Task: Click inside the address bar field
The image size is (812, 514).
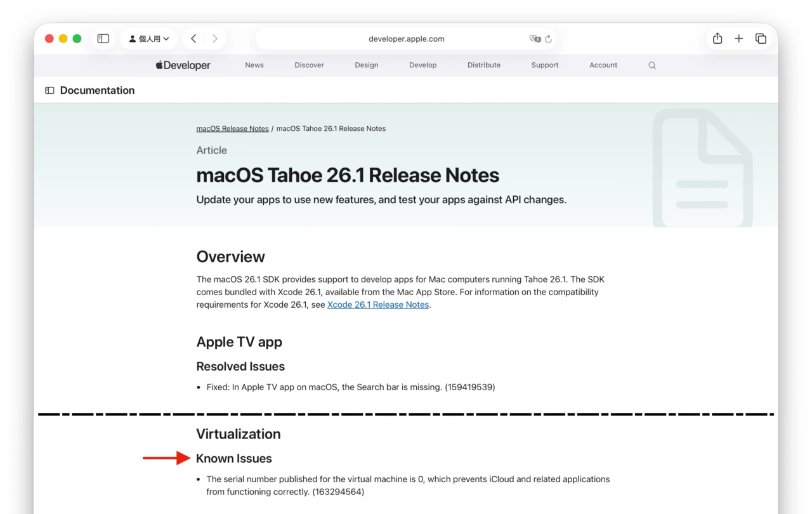Action: 406,39
